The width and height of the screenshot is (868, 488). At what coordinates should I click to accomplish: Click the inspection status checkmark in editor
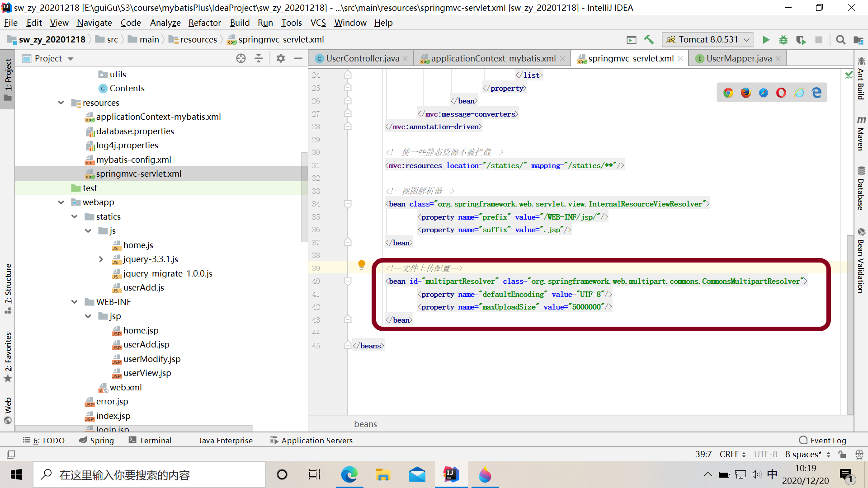coord(849,75)
